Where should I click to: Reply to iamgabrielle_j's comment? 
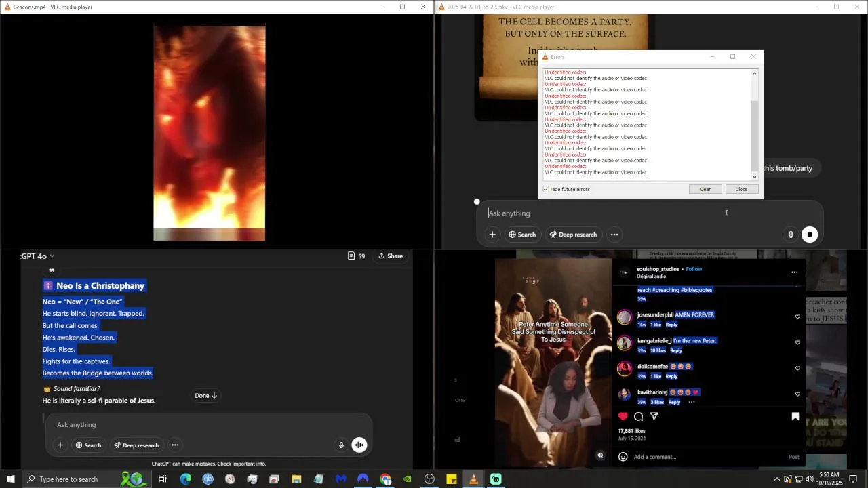pyautogui.click(x=676, y=350)
